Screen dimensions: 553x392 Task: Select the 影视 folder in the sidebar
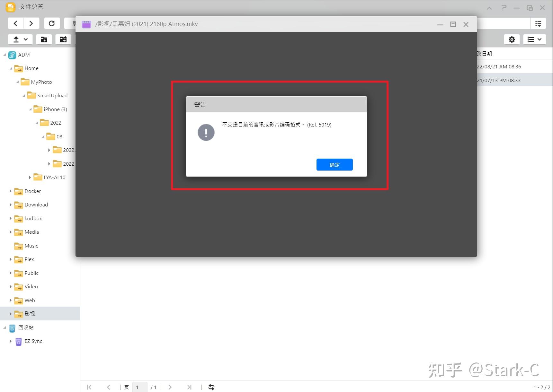click(30, 314)
